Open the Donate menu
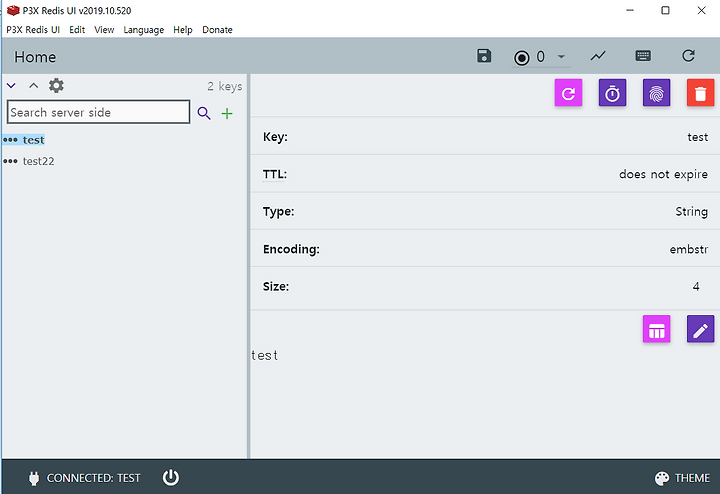 (217, 30)
